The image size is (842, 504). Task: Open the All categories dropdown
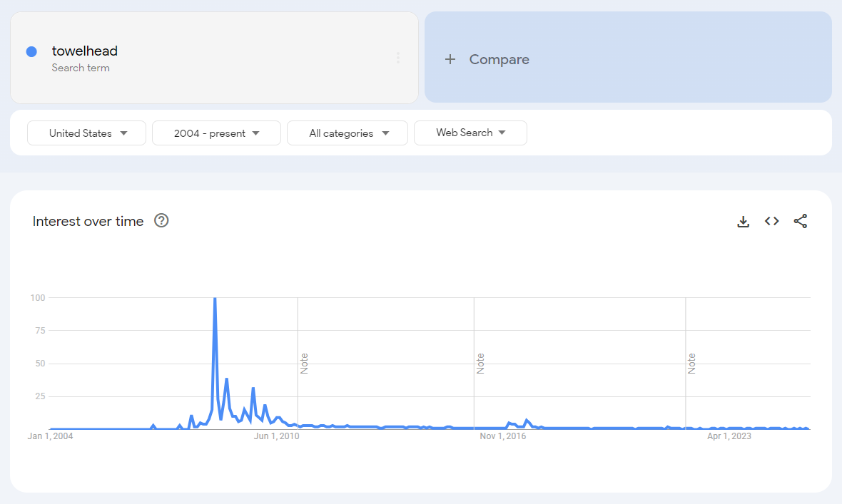tap(348, 133)
